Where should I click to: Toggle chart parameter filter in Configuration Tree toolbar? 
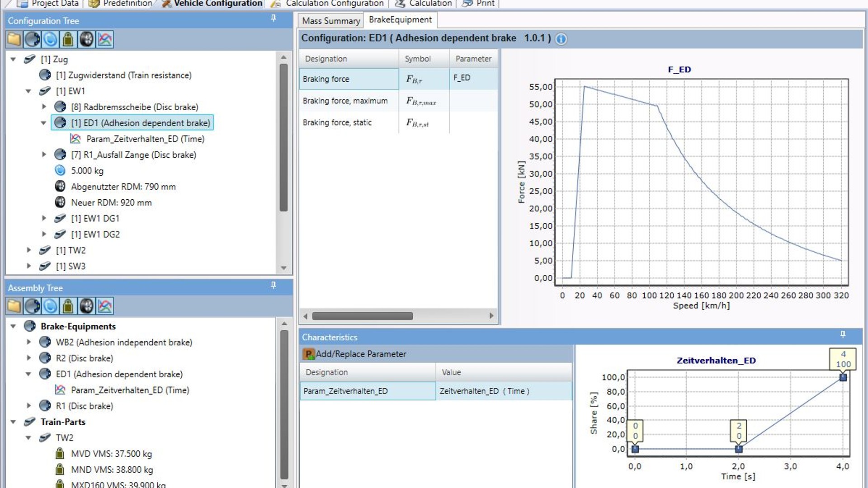[x=104, y=39]
